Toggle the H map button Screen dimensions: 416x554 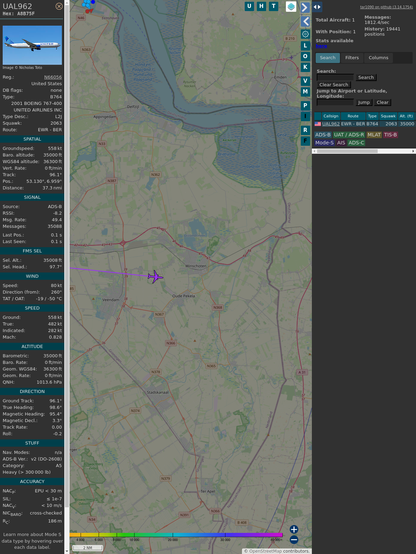pyautogui.click(x=262, y=6)
